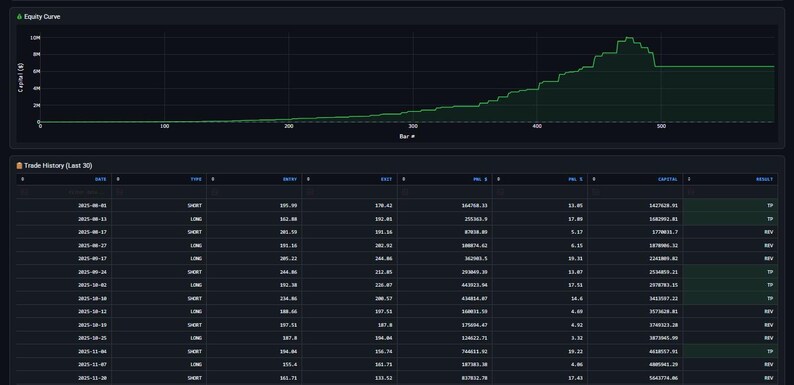
Task: Toggle case sensitivity for CAPITAL filter
Action: (x=595, y=192)
